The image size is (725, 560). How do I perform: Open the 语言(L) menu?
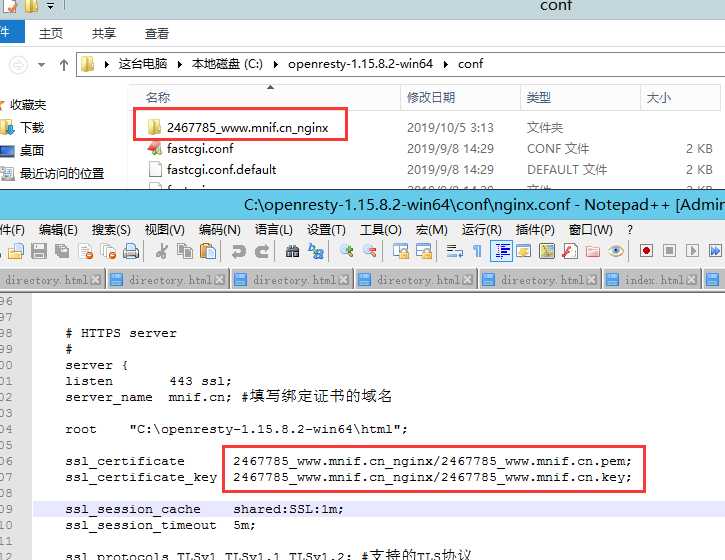pos(273,230)
